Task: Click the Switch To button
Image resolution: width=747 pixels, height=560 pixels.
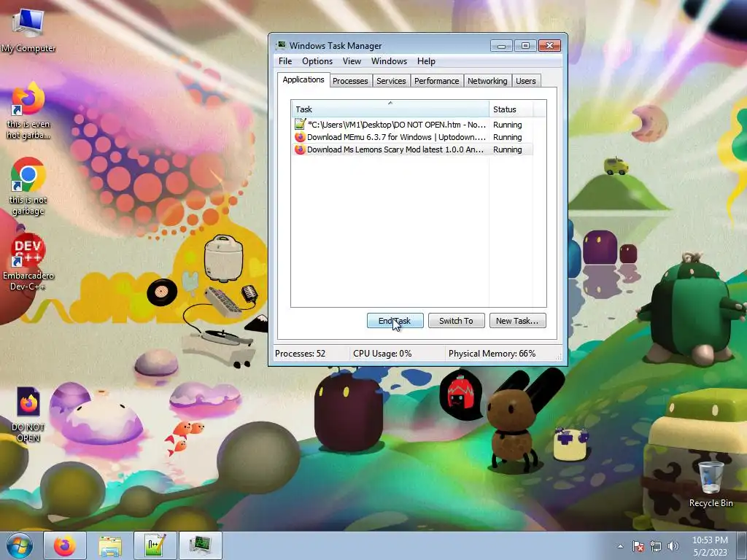Action: [456, 321]
